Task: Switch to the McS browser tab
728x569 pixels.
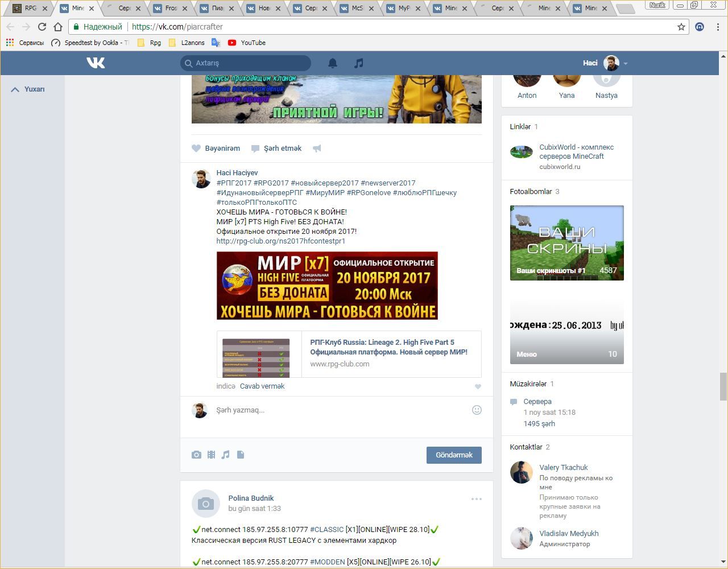Action: [x=358, y=9]
